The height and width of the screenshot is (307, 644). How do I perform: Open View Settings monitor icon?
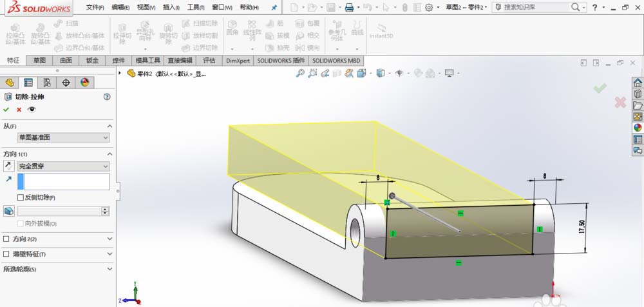click(x=450, y=74)
